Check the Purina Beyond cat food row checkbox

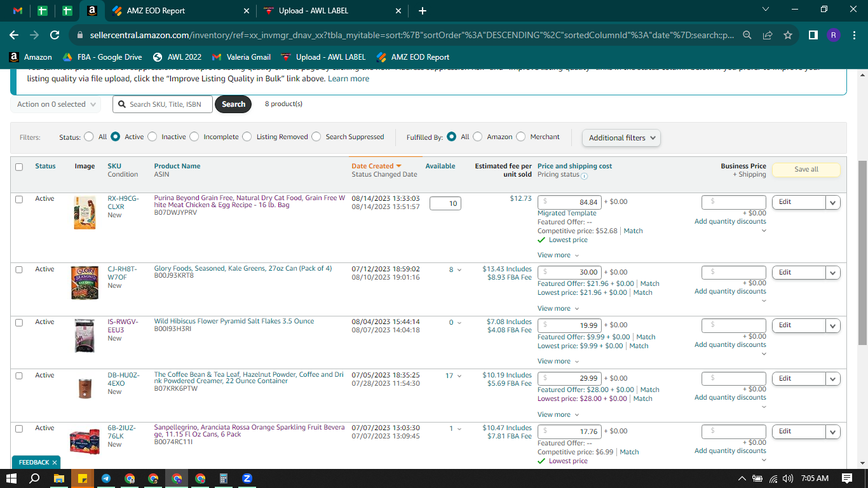(x=19, y=200)
